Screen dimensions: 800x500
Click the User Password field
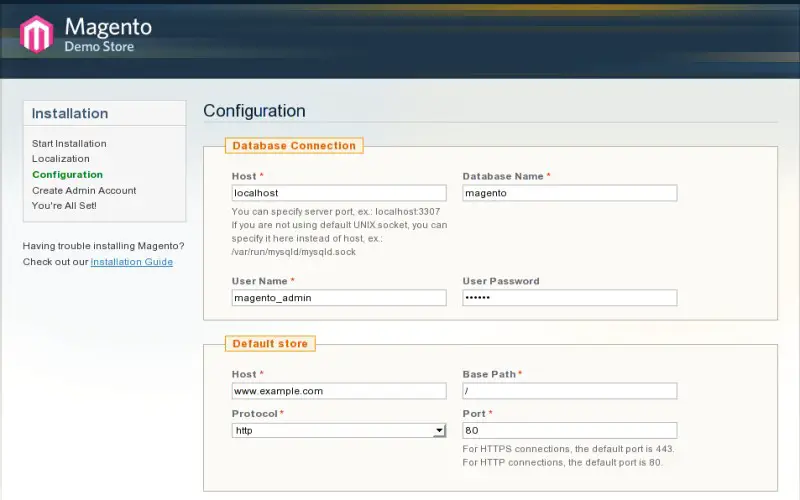570,298
